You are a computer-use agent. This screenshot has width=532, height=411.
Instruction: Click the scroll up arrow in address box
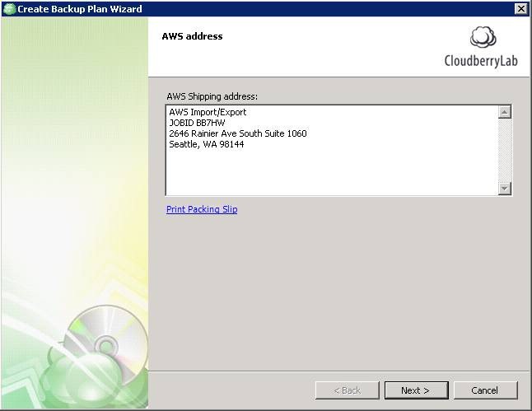coord(505,112)
